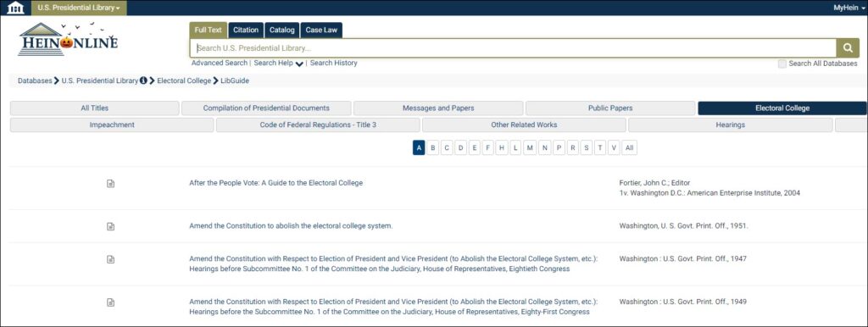The height and width of the screenshot is (327, 868).
Task: Click 'Fortier, John C.; Editor' text
Action: click(654, 183)
